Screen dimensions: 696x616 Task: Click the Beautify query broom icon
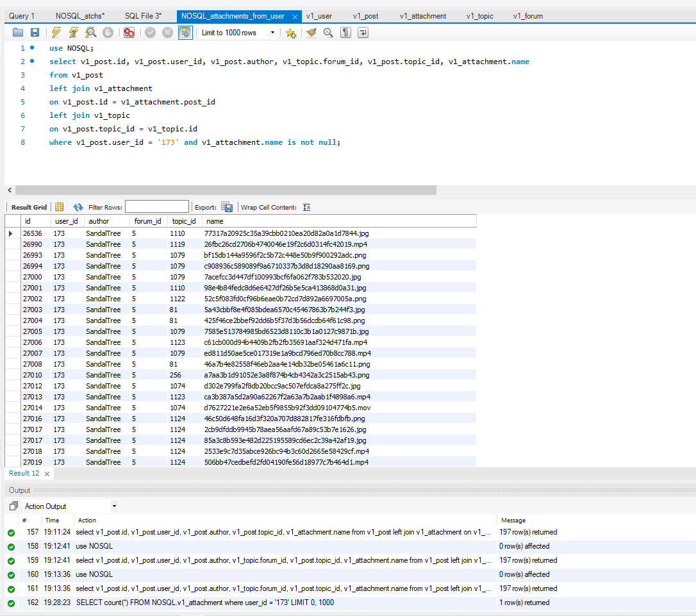pyautogui.click(x=311, y=33)
